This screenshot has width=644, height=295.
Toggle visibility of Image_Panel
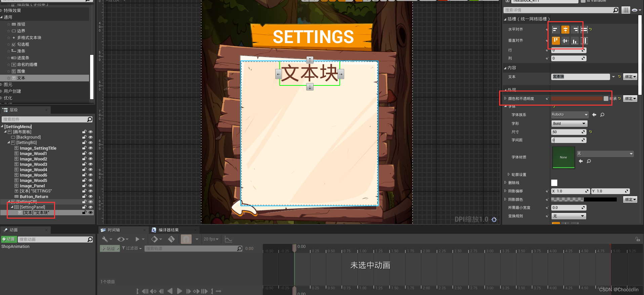(x=90, y=186)
